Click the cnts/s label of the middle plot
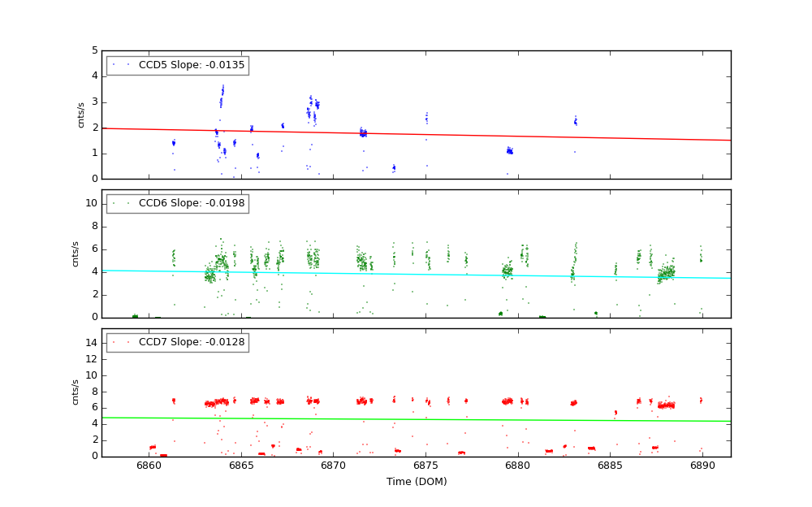Image resolution: width=812 pixels, height=507 pixels. 76,253
